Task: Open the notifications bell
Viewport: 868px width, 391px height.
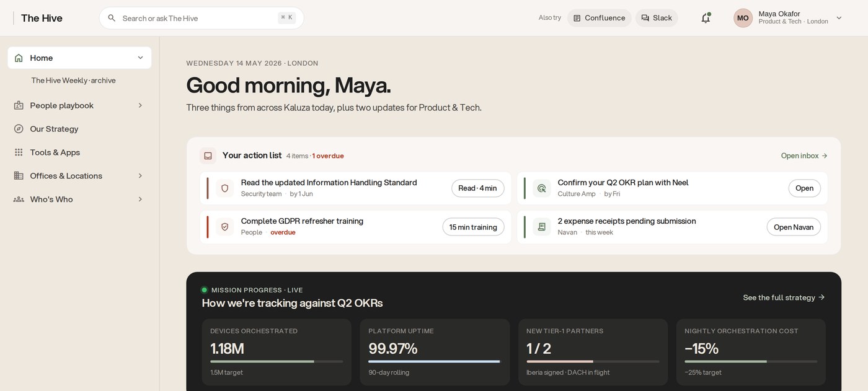Action: 706,18
